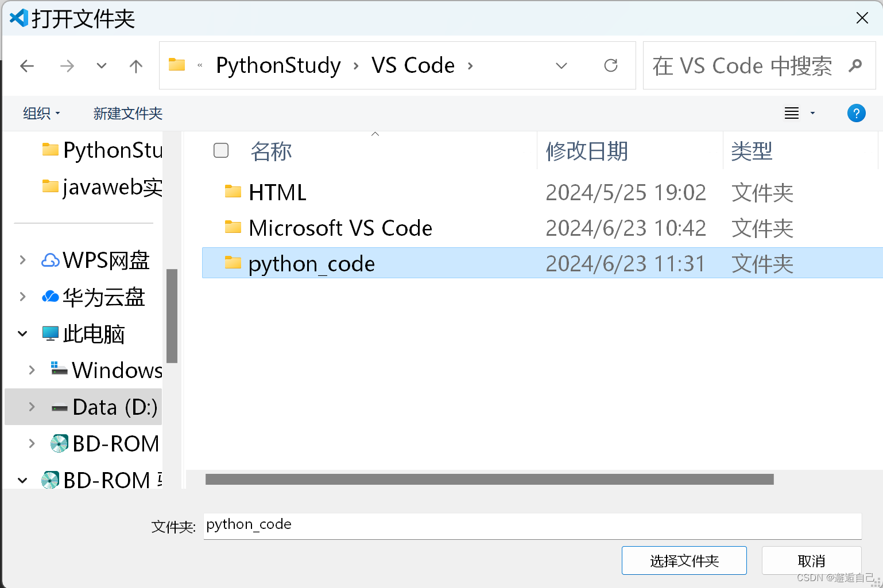
Task: Toggle the select-all checkbox in header
Action: [221, 150]
